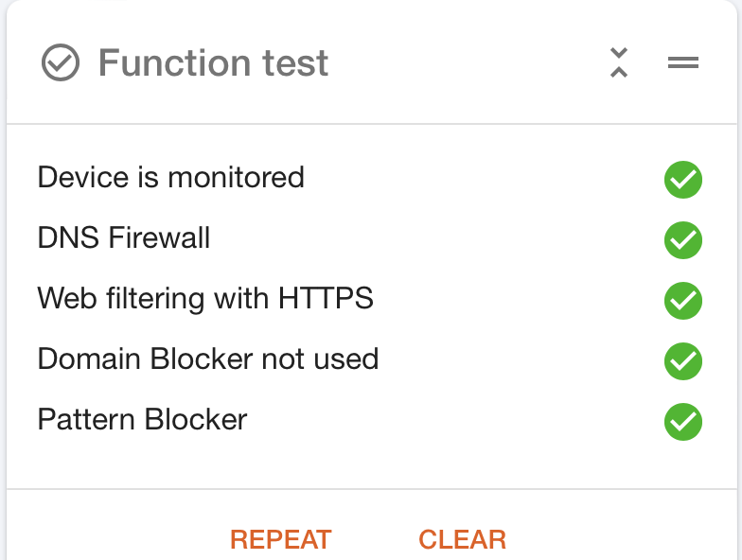This screenshot has height=560, width=742.
Task: Click the REPEAT button
Action: (x=280, y=539)
